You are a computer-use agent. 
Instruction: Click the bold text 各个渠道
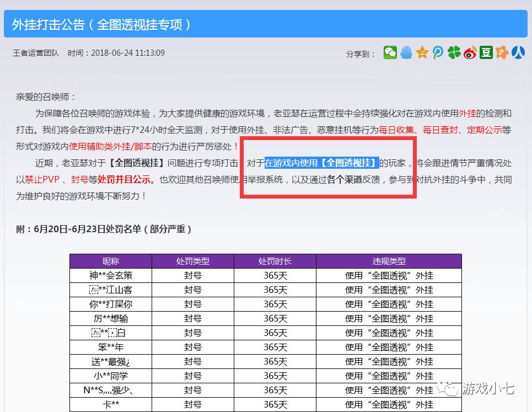tap(345, 179)
